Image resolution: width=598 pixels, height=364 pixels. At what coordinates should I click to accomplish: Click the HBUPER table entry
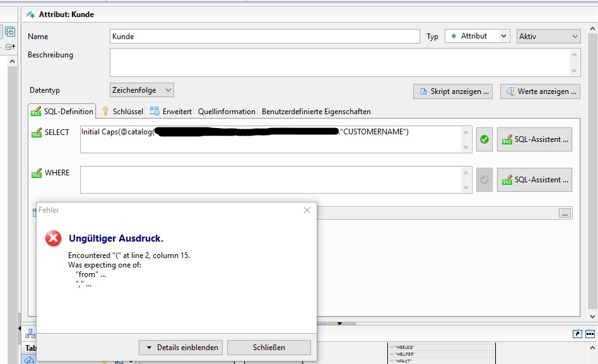pyautogui.click(x=404, y=354)
